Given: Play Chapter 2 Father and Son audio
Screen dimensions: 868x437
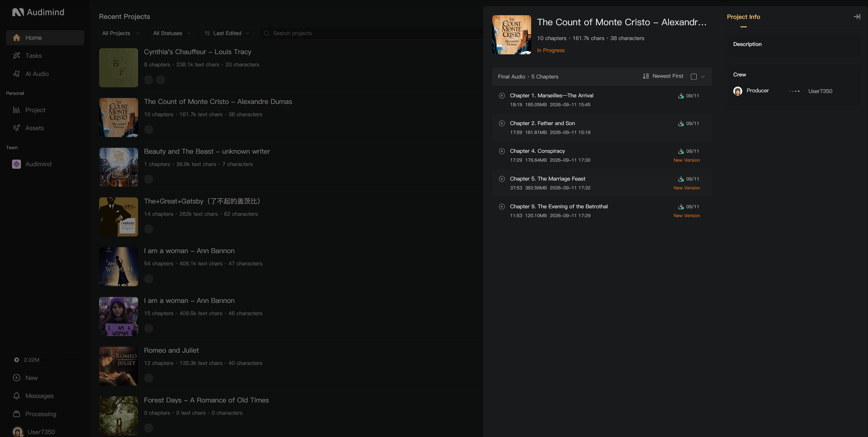Looking at the screenshot, I should (502, 123).
